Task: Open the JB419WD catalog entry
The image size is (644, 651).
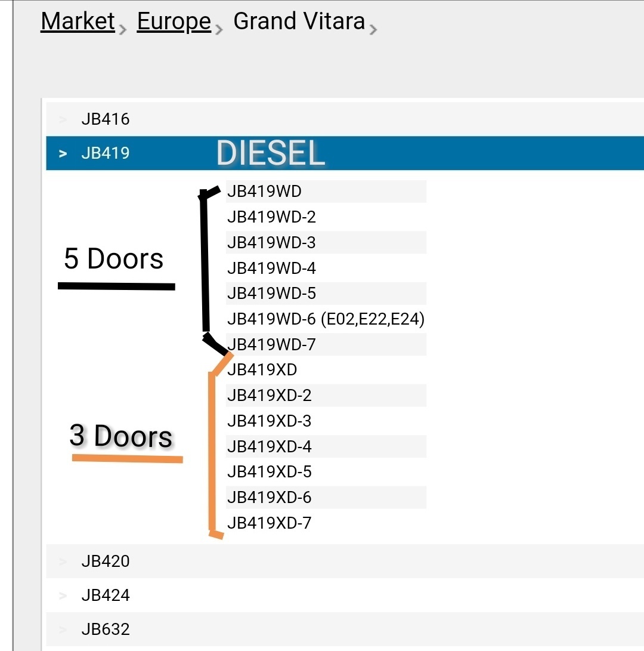Action: (x=326, y=192)
